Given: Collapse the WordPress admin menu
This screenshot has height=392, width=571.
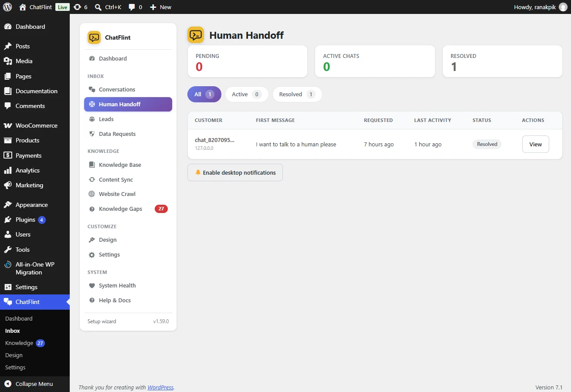Looking at the screenshot, I should 35,384.
